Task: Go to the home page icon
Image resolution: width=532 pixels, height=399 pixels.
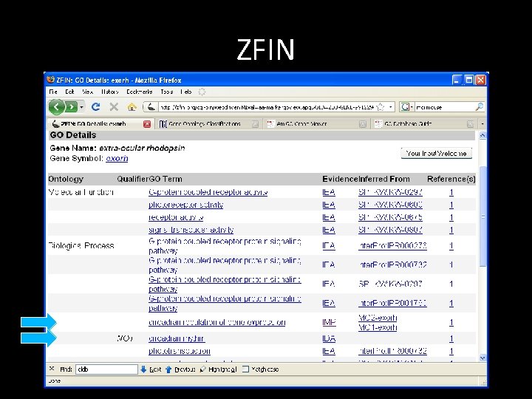Action: [x=132, y=107]
